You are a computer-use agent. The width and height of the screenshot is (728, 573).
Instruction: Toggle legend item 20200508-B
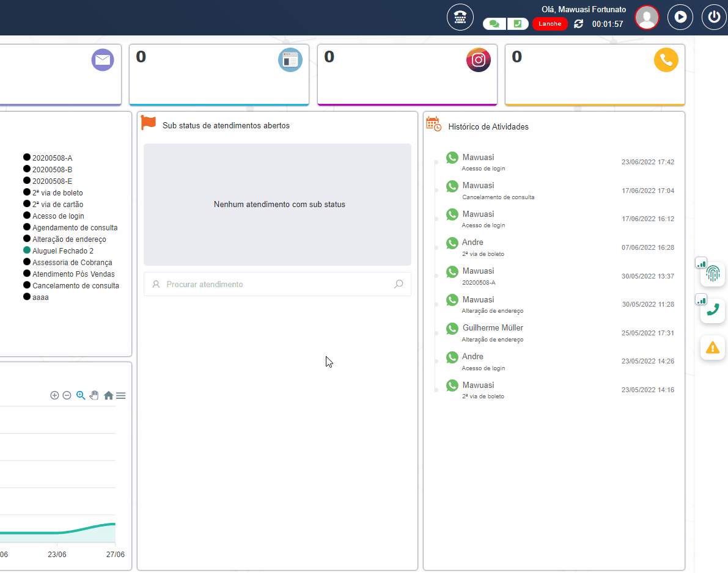pyautogui.click(x=48, y=169)
